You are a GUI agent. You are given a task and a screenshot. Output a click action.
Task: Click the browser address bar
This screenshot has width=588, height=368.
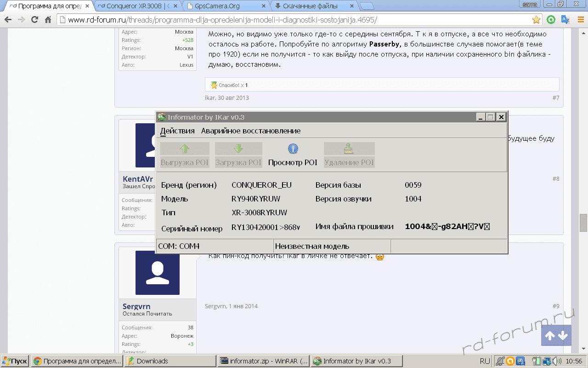[294, 20]
